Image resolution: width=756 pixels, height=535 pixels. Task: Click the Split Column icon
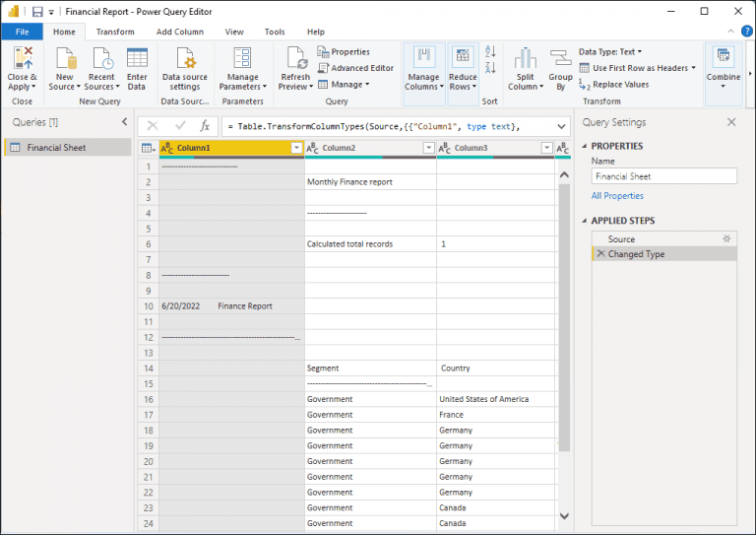click(x=525, y=58)
